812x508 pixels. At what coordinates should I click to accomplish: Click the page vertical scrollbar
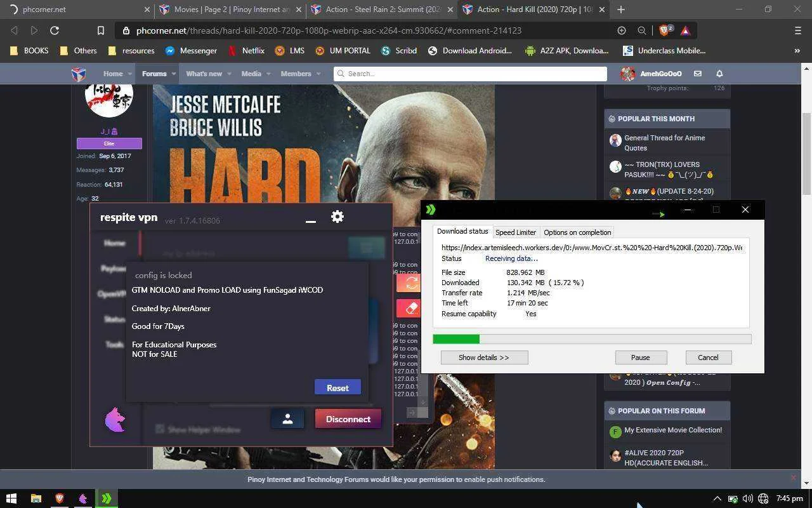[x=807, y=154]
